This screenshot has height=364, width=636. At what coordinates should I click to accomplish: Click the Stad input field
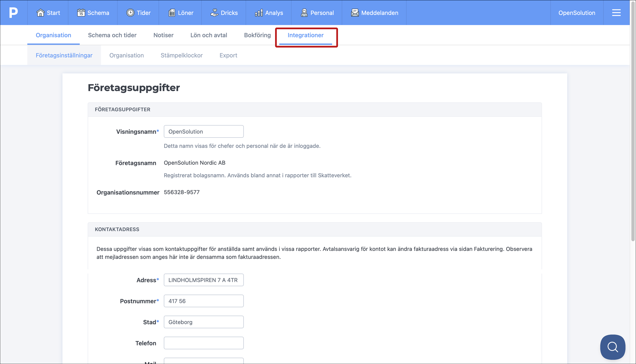(204, 322)
